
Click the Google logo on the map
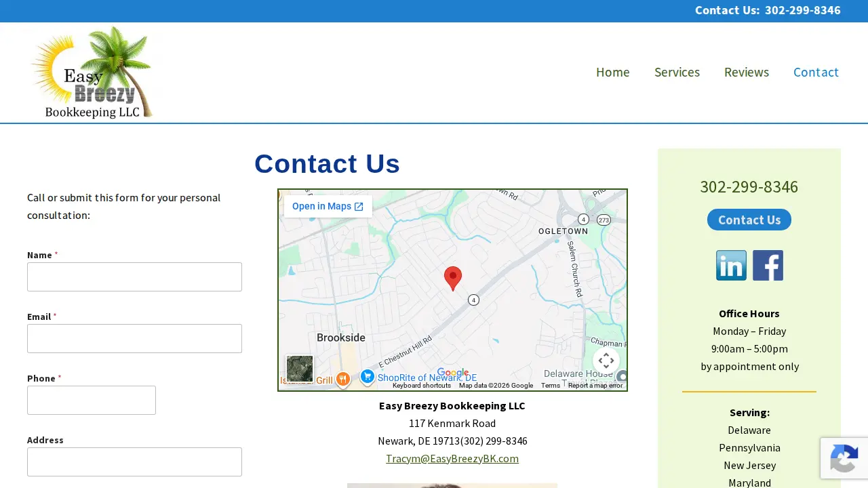[453, 373]
